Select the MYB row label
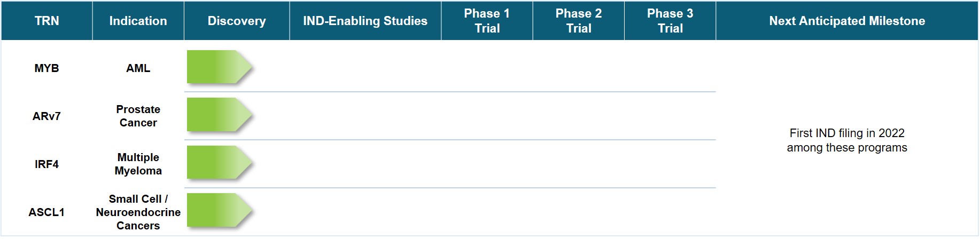This screenshot has height=239, width=980. click(x=46, y=68)
